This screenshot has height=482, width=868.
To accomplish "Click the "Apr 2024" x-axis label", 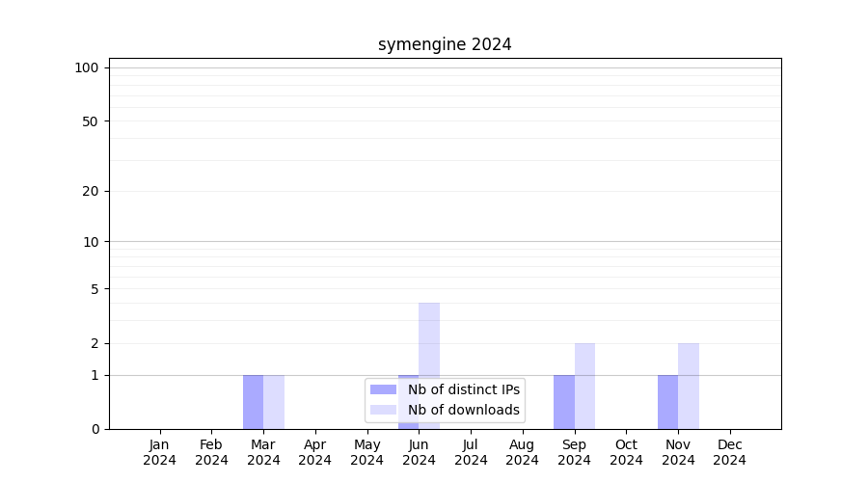I will coord(315,452).
